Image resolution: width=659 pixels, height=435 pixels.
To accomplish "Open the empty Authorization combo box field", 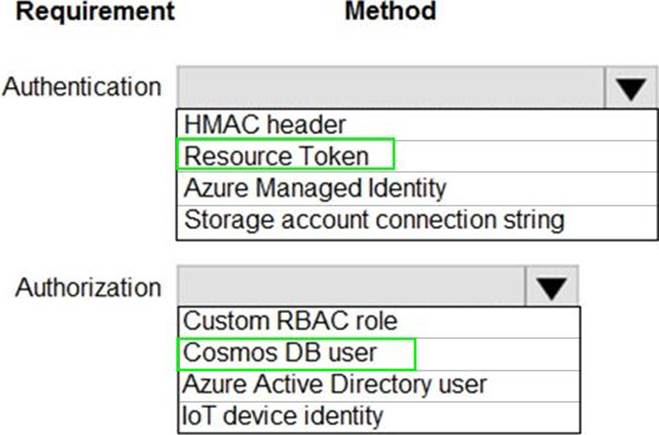I will [x=351, y=287].
